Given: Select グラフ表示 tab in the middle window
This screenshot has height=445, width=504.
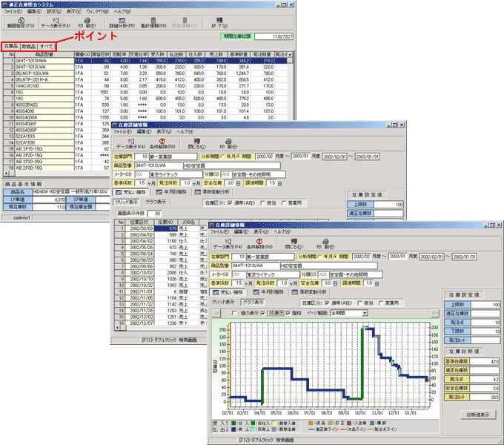Looking at the screenshot, I should click(156, 202).
